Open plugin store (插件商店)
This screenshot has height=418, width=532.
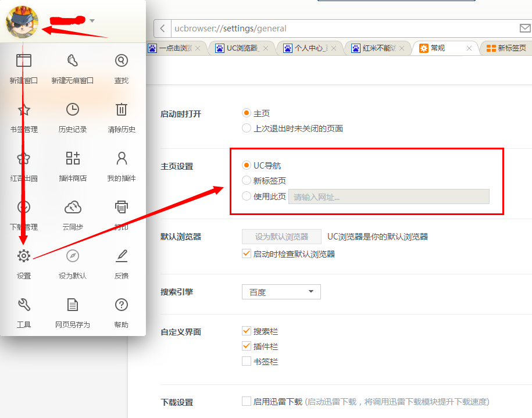[x=73, y=167]
